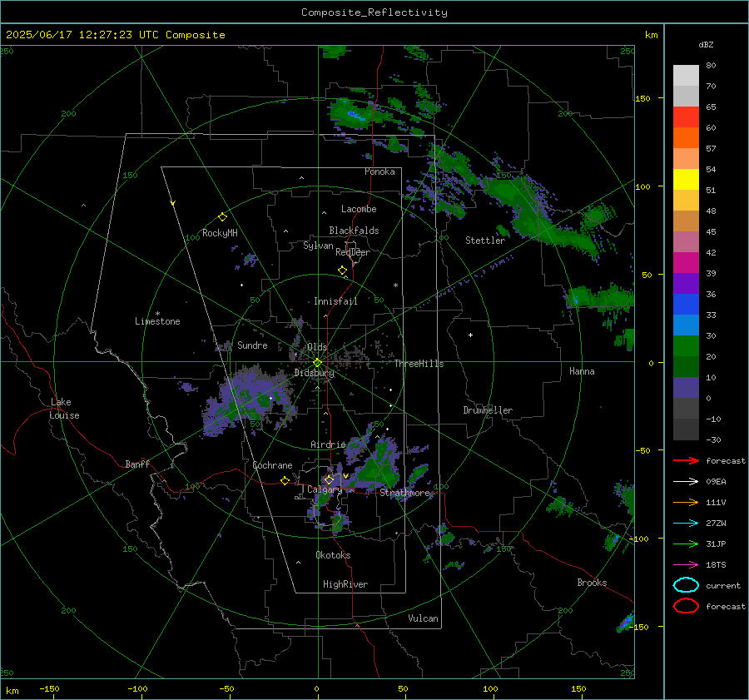Click the yellow diamond at the radar center
This screenshot has height=700, width=749.
317,363
